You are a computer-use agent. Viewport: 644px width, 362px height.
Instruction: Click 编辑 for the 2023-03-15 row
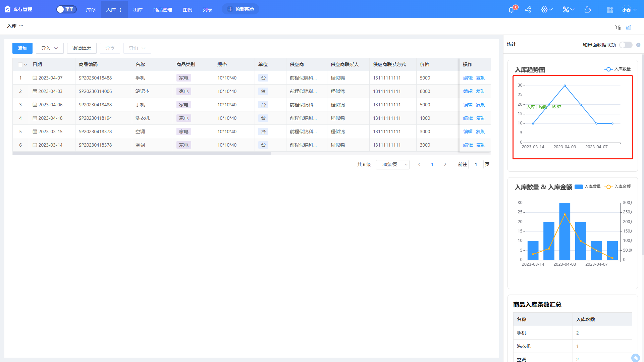click(468, 132)
